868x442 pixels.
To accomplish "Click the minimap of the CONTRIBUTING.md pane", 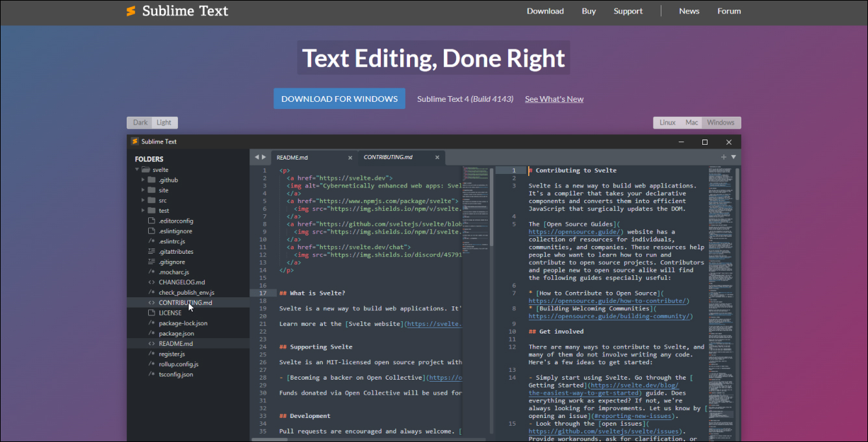I will pyautogui.click(x=721, y=303).
